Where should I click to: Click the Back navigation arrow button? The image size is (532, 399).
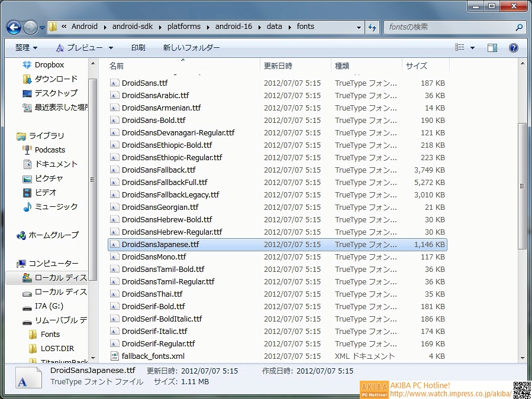[x=14, y=27]
